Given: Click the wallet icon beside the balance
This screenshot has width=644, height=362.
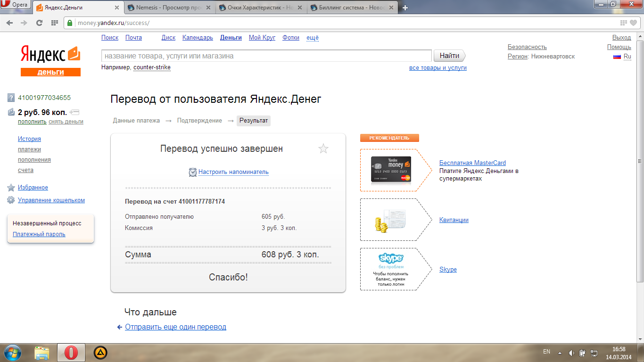Looking at the screenshot, I should point(11,112).
